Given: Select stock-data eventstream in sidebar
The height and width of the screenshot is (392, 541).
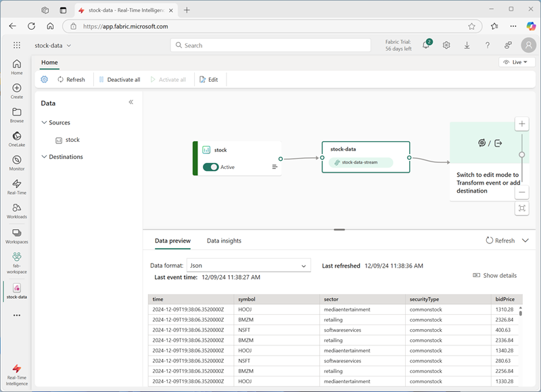Looking at the screenshot, I should pos(16,291).
